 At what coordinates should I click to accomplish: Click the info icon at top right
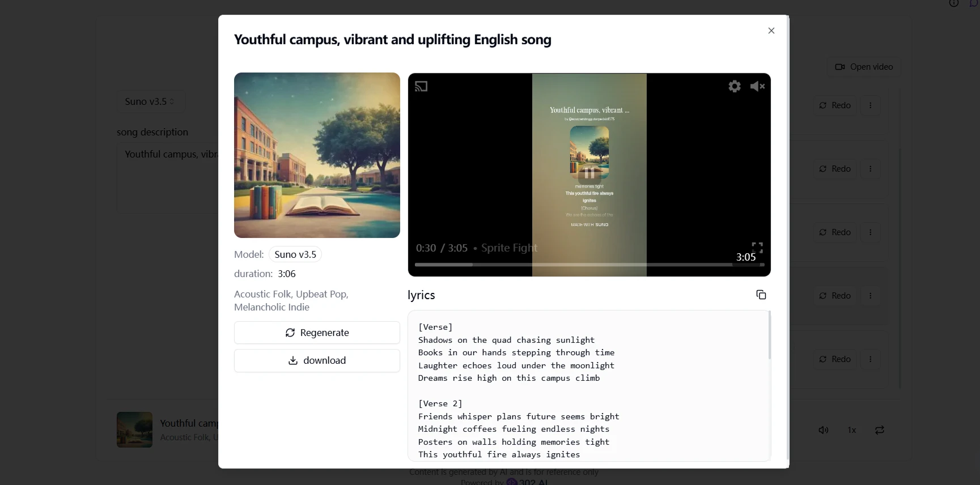(x=954, y=3)
